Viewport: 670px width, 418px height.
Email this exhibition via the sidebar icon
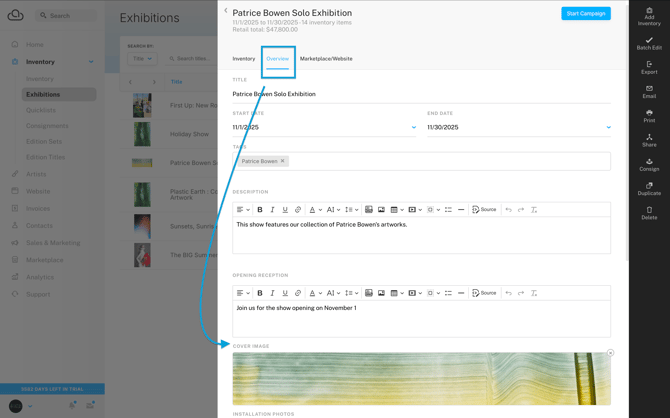649,89
